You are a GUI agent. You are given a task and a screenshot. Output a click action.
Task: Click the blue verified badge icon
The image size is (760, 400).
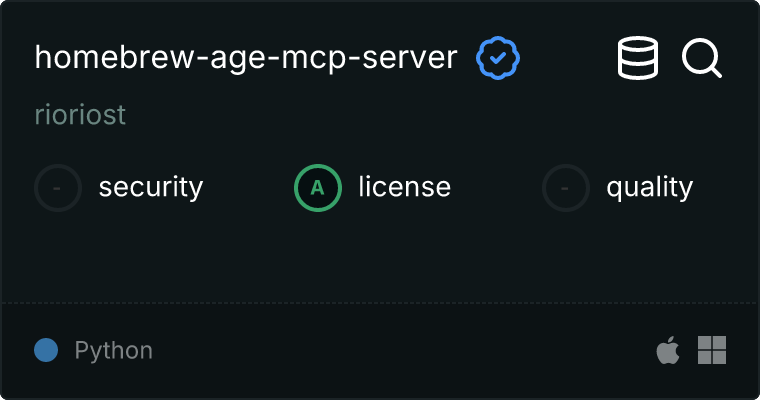click(497, 58)
